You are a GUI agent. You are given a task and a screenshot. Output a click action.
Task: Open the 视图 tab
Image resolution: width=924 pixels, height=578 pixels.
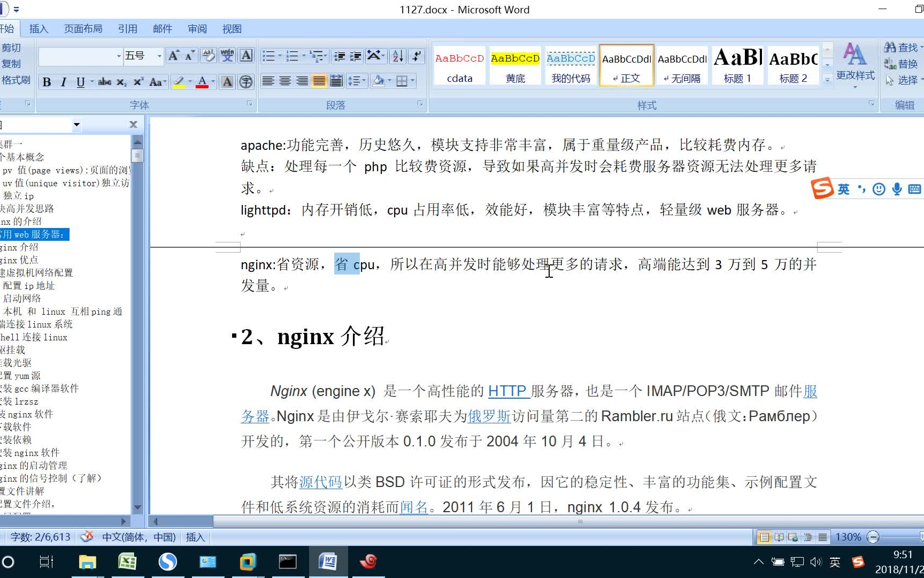point(232,29)
